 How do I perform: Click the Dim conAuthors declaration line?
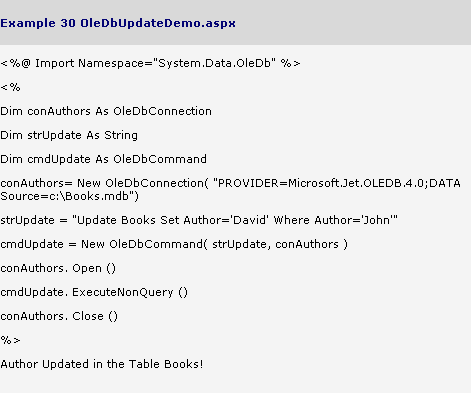106,111
